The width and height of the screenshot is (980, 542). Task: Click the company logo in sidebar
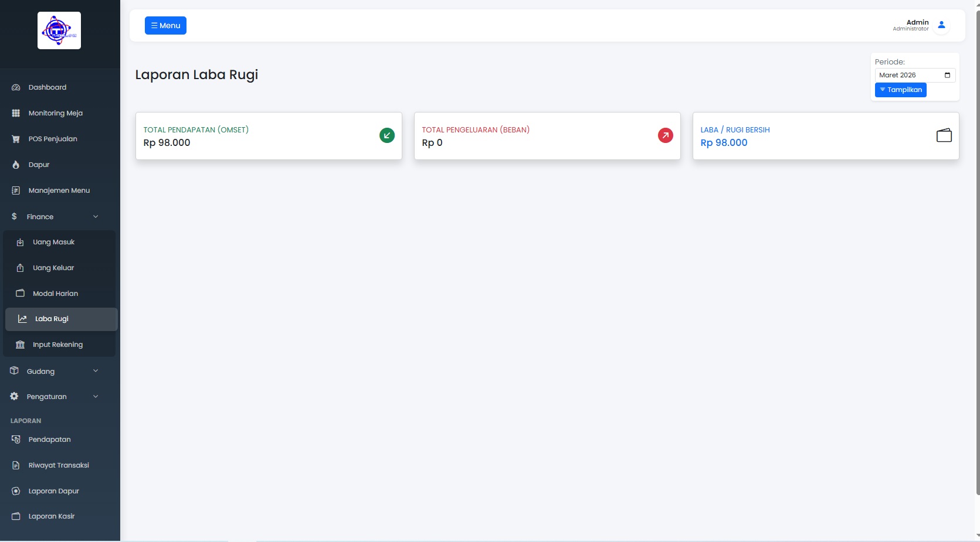click(x=59, y=30)
